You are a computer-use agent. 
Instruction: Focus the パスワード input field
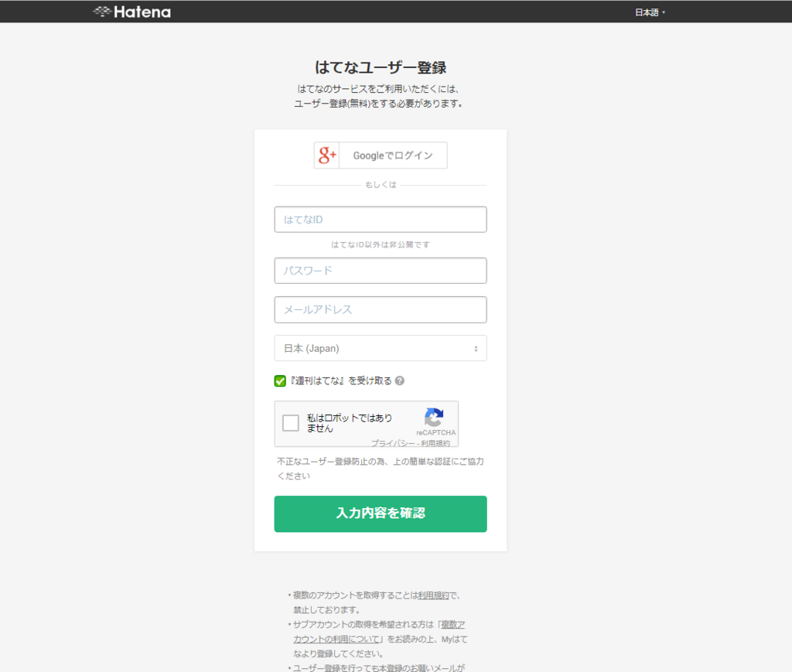(x=381, y=271)
